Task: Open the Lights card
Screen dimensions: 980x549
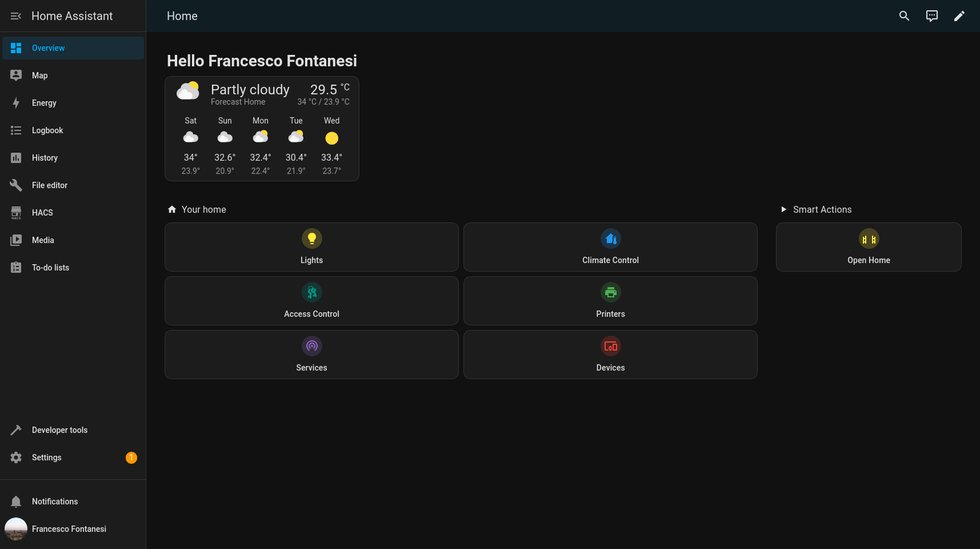Action: [311, 247]
